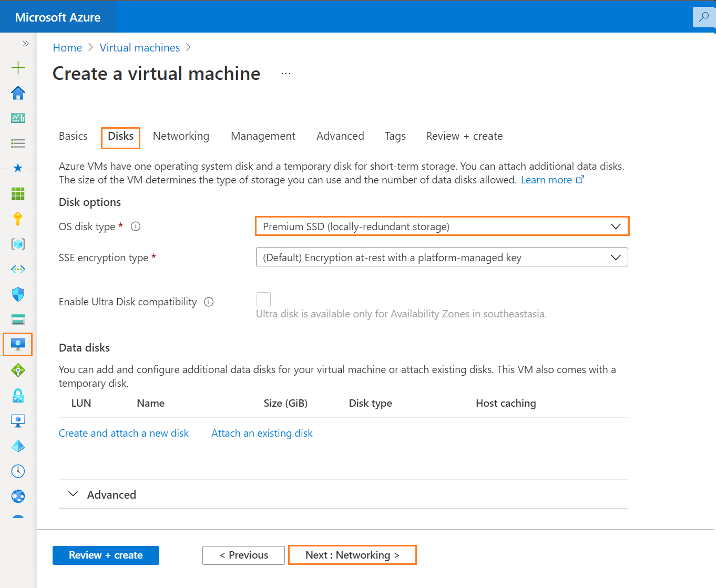The height and width of the screenshot is (588, 716).
Task: Go to the Networking tab
Action: point(181,136)
